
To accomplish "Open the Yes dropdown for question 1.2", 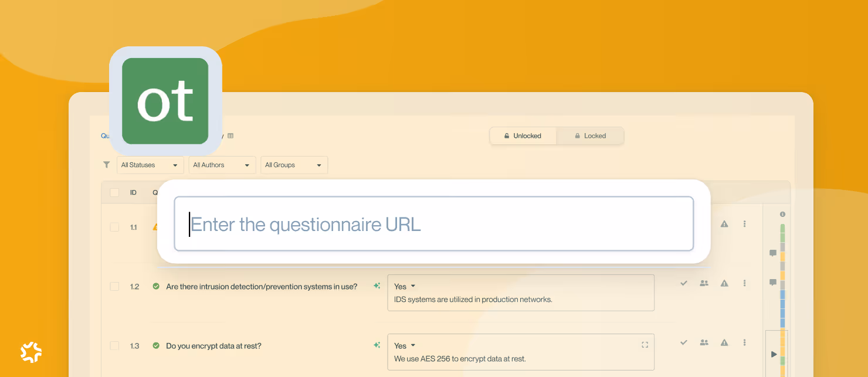I will click(405, 286).
